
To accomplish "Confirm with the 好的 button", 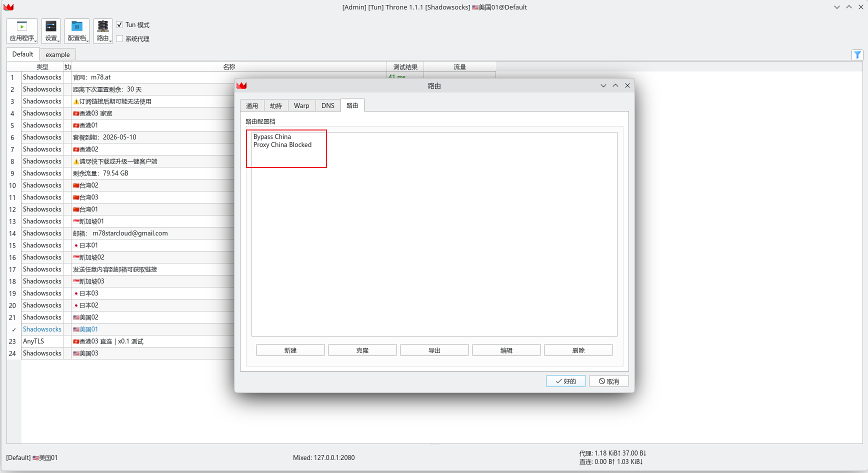I will coord(566,381).
